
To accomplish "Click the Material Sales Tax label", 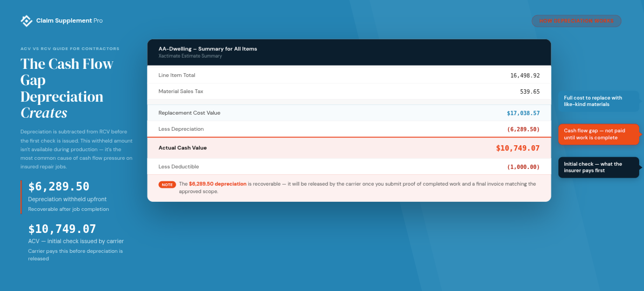I will click(181, 91).
